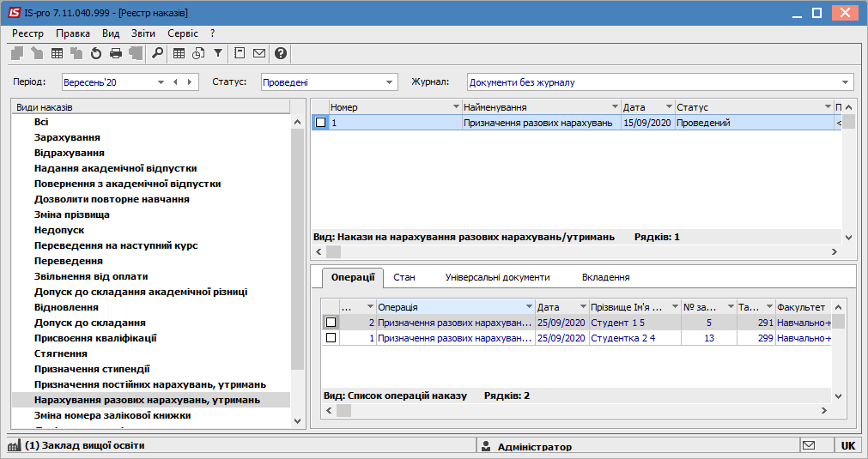Click Студентка 2 4 name cell

[635, 338]
